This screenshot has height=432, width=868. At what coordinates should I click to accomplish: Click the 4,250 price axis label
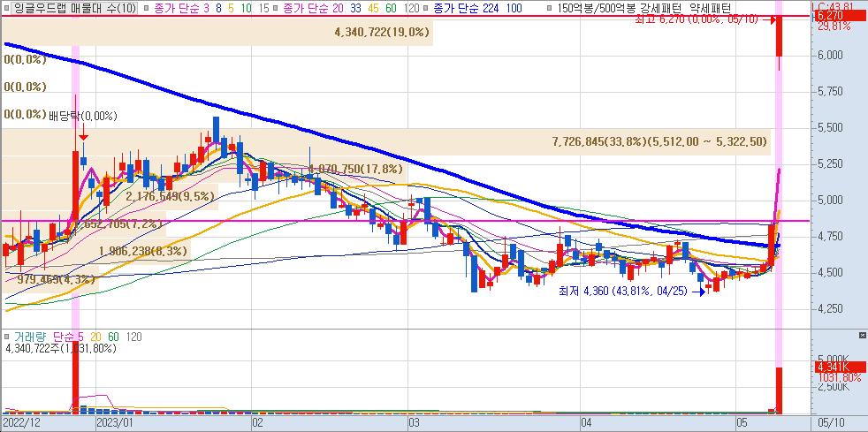[x=831, y=308]
